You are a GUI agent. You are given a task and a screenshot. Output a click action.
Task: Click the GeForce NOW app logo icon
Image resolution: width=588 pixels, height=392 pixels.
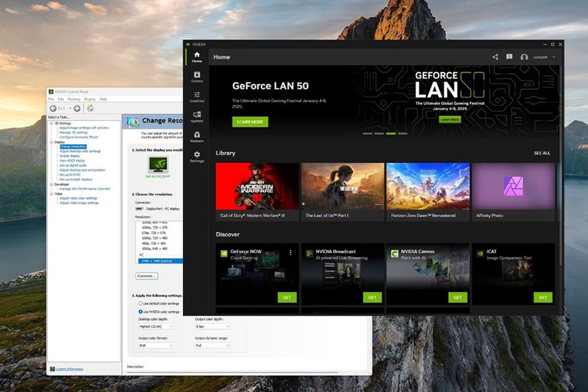(x=224, y=254)
